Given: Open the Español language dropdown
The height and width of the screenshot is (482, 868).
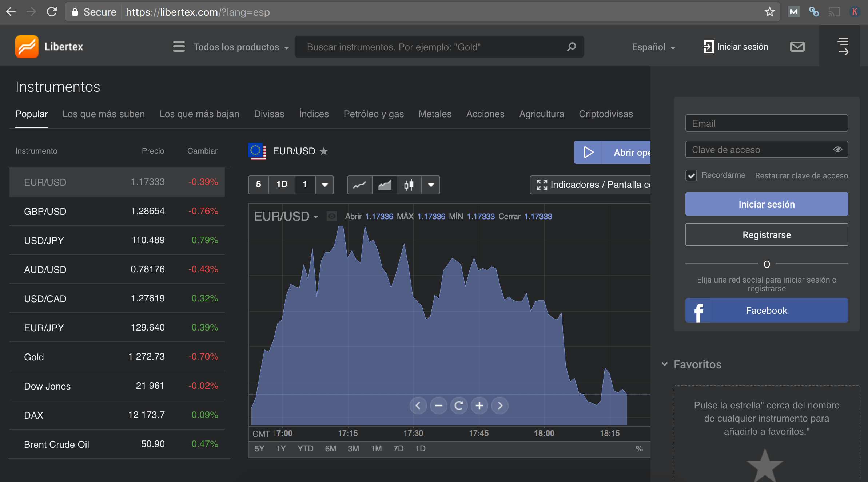Looking at the screenshot, I should pos(653,47).
